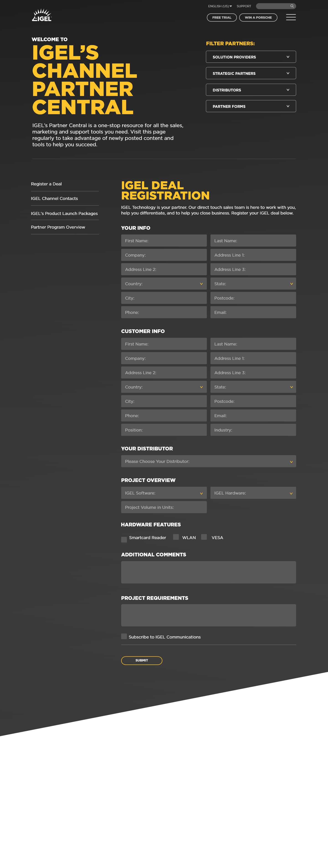Select Register a Deal in sidebar
The width and height of the screenshot is (328, 868).
(46, 184)
